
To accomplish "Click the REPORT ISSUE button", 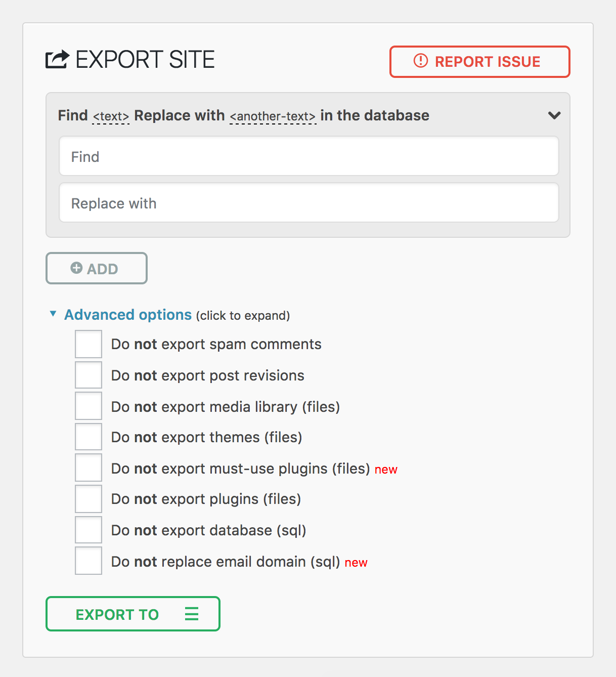I will click(x=479, y=61).
